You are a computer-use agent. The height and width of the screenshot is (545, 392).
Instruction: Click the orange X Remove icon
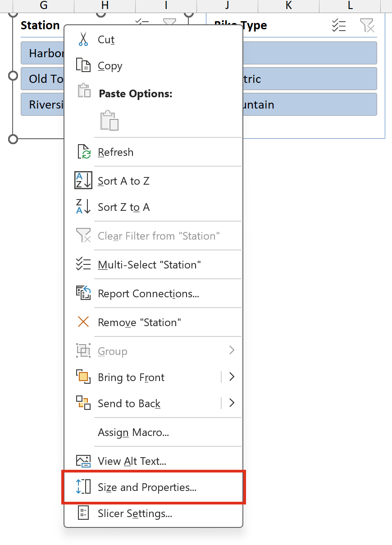[83, 322]
